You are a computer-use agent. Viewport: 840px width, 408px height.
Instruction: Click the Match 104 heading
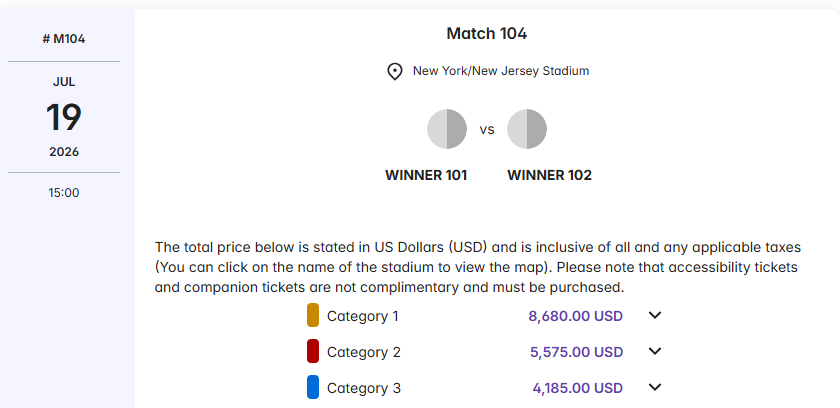pyautogui.click(x=487, y=34)
